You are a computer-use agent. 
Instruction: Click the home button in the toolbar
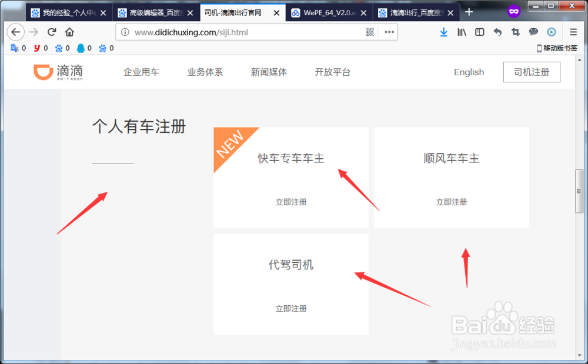point(68,32)
